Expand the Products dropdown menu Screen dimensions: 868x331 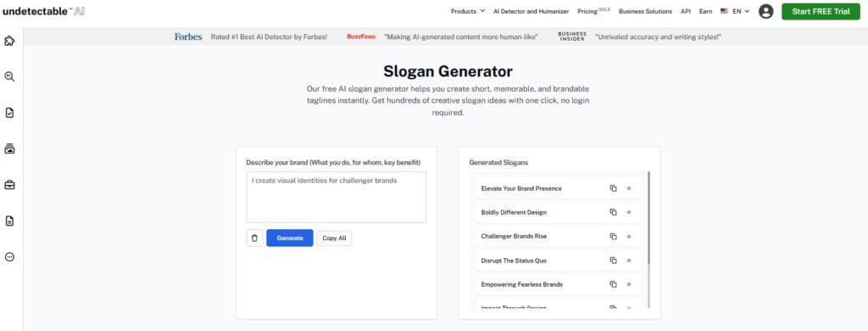click(468, 11)
